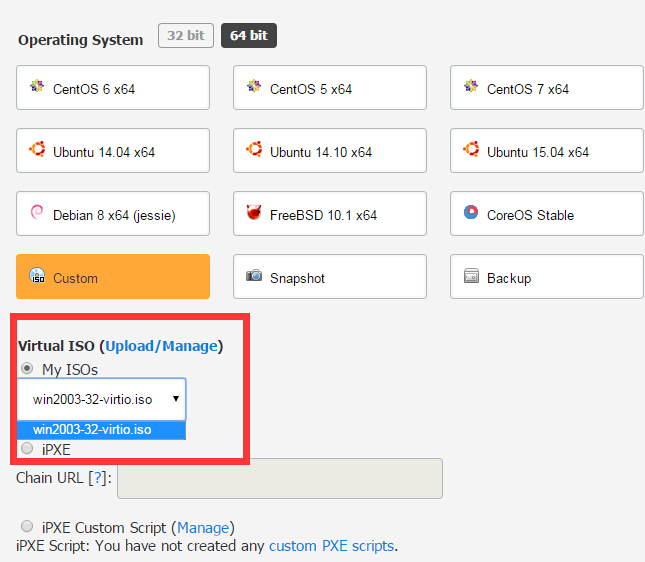Pick the Ubuntu 14.04 x64 logo
Viewport: 645px width, 562px height.
point(37,151)
